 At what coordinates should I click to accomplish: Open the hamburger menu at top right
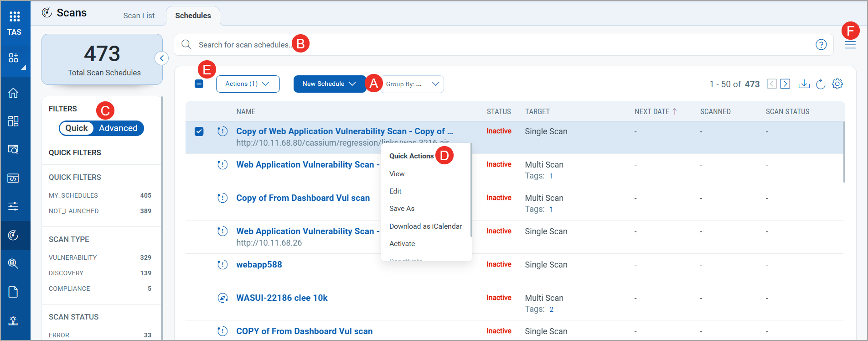(x=850, y=45)
